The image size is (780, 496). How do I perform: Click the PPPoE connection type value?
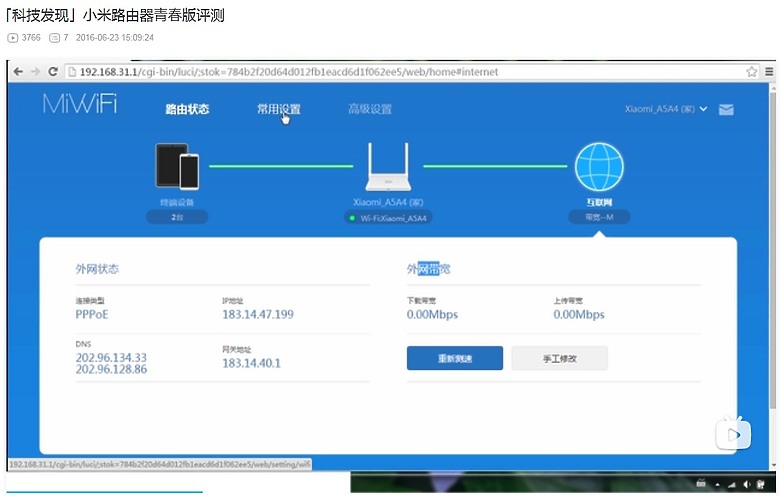92,314
